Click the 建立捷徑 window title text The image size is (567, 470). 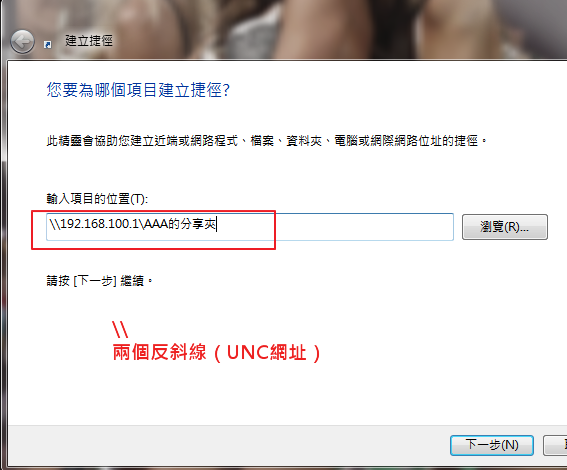[89, 40]
